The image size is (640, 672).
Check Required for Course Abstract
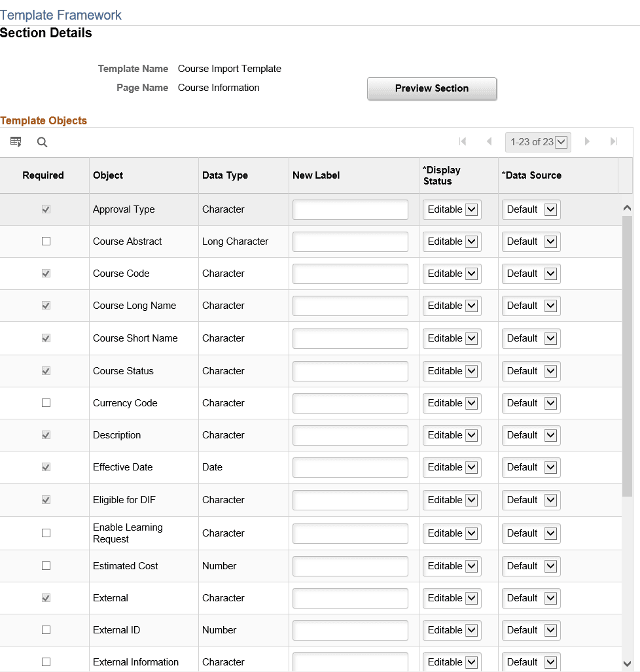[x=45, y=241]
